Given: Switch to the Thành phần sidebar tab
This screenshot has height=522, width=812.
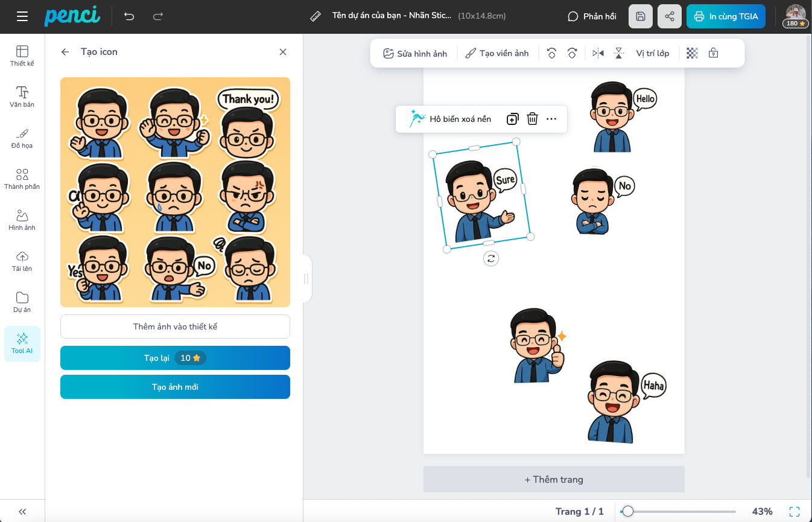Looking at the screenshot, I should coord(22,179).
